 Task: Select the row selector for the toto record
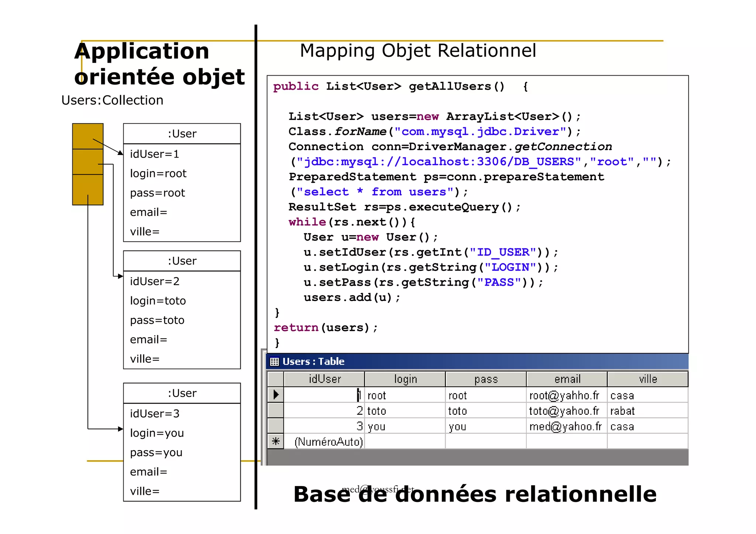(276, 410)
